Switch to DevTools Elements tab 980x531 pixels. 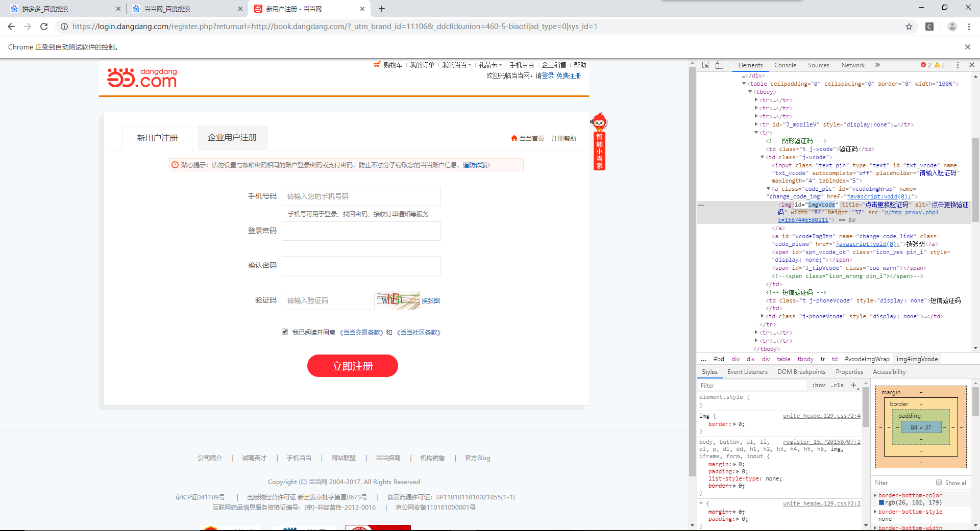750,65
